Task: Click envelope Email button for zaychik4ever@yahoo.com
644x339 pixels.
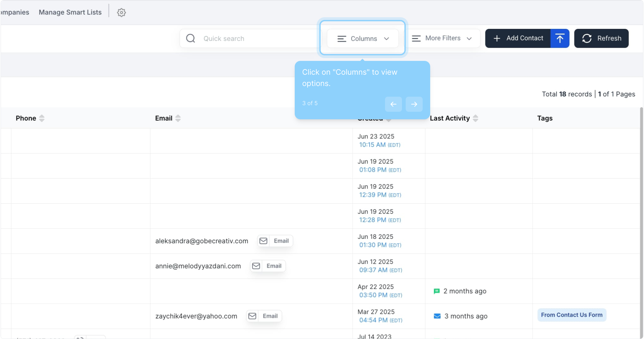Action: [x=264, y=316]
